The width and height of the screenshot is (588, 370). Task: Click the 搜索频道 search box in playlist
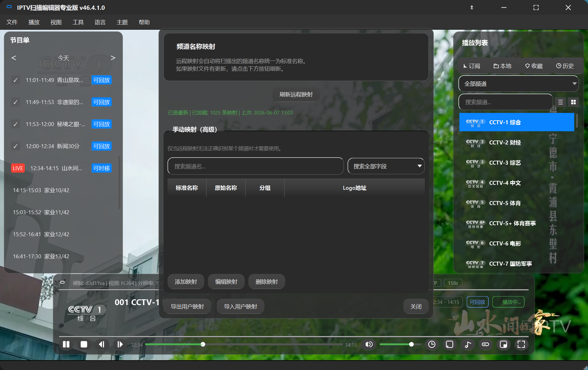pos(505,102)
